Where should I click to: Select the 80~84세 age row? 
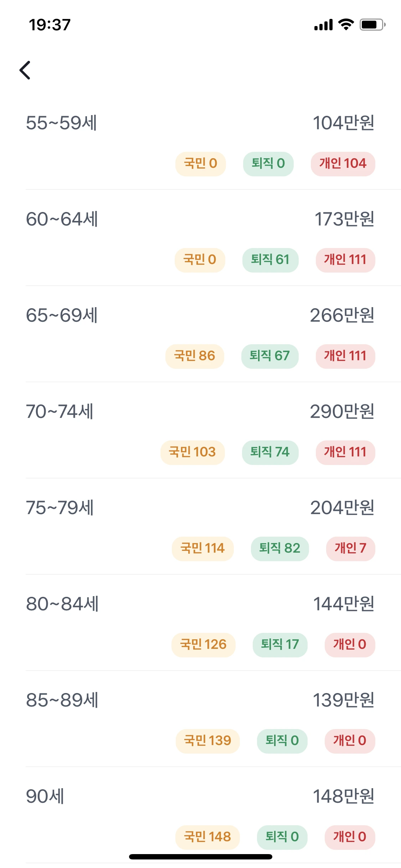(62, 604)
